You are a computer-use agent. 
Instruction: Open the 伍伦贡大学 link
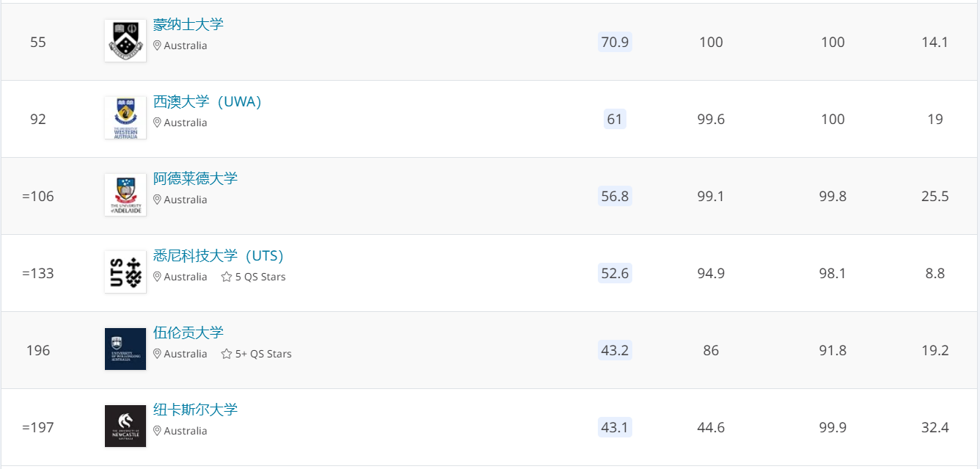click(189, 332)
